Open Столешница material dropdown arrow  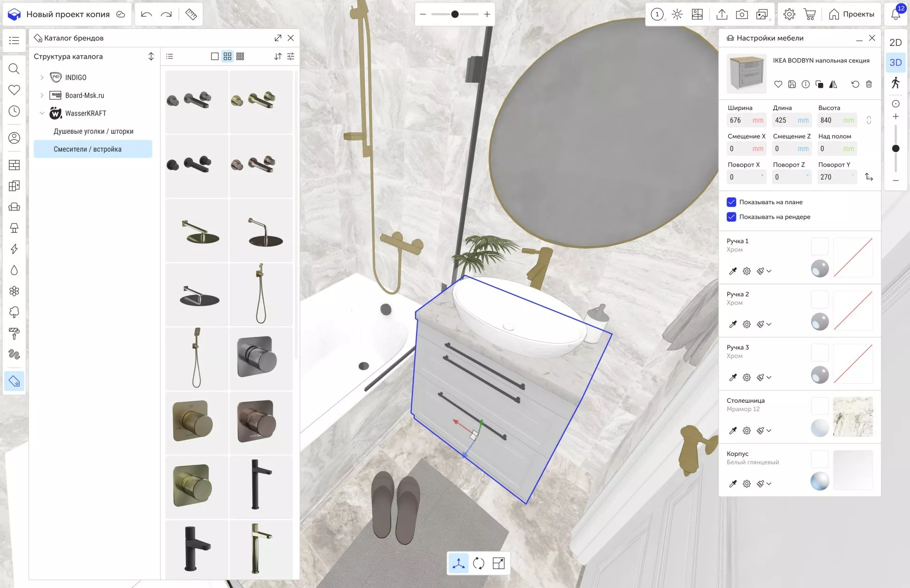(x=769, y=431)
